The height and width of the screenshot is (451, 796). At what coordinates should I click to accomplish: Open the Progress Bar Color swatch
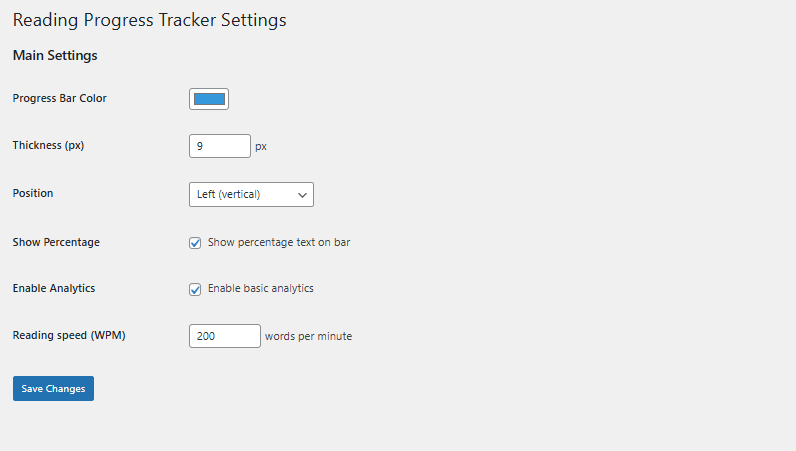click(x=209, y=99)
